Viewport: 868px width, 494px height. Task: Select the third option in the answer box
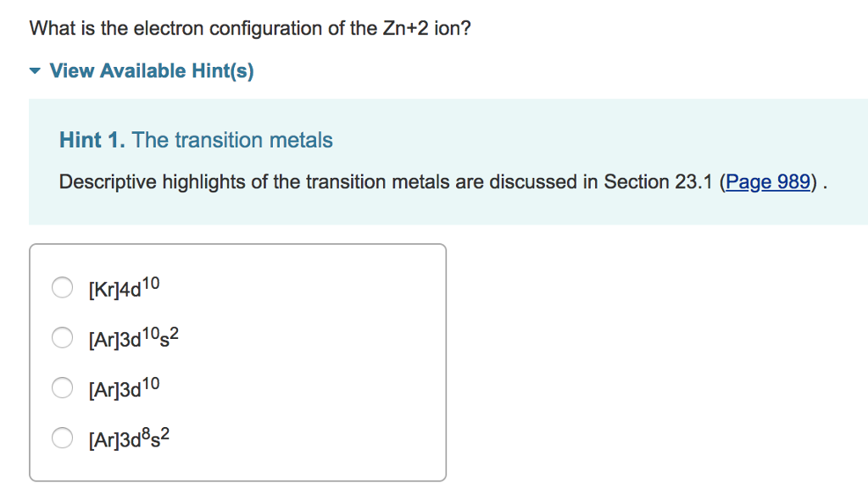tap(62, 388)
